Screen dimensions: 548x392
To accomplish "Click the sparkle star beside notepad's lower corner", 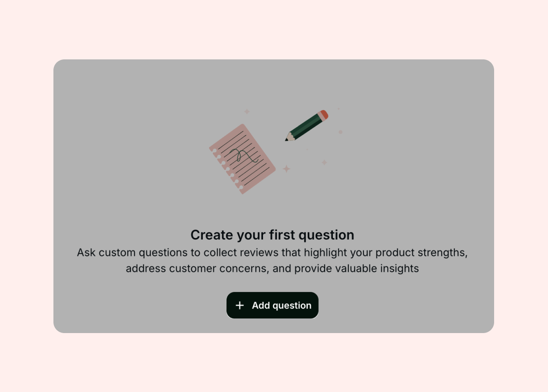I will (x=286, y=169).
